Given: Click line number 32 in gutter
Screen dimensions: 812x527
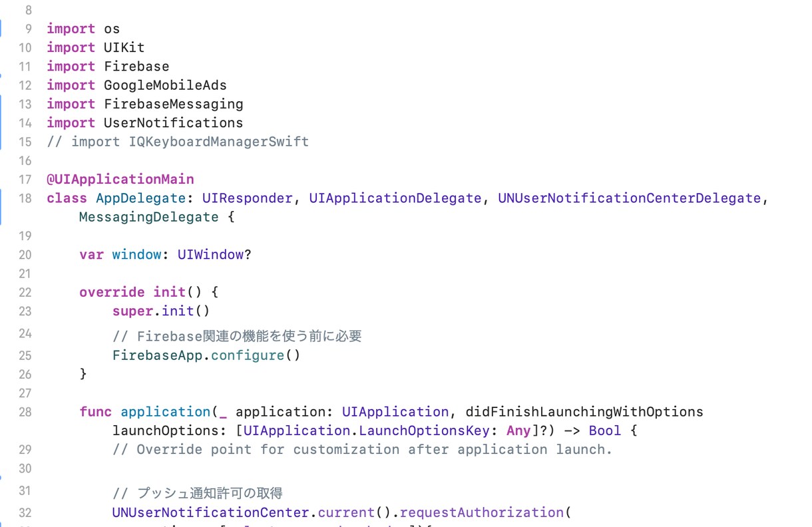Looking at the screenshot, I should pos(25,513).
